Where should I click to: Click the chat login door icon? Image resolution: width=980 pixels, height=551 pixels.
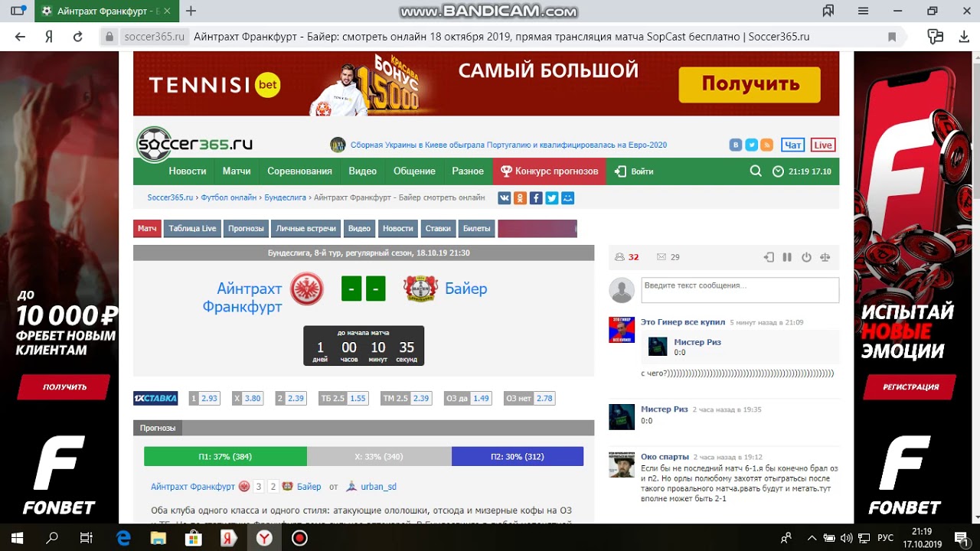[769, 257]
